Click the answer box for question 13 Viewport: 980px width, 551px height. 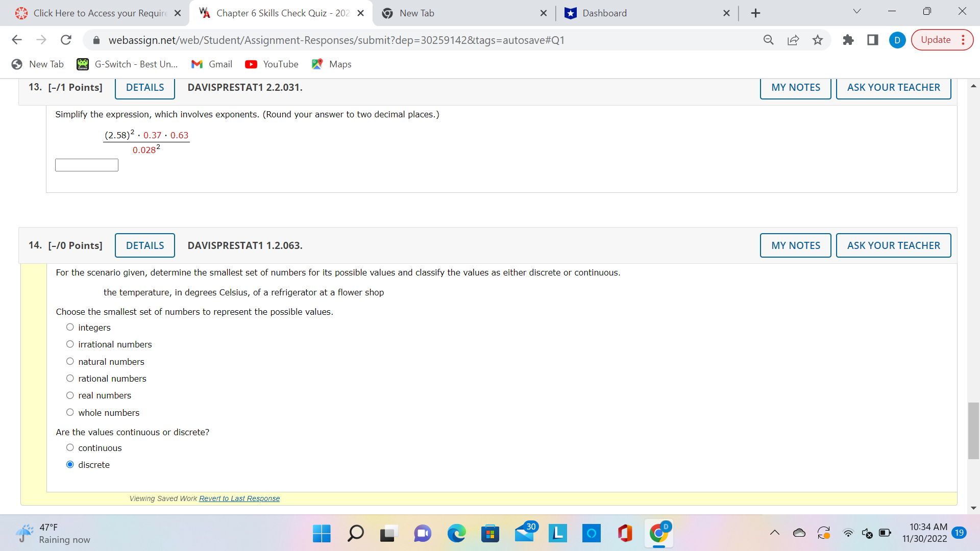86,165
